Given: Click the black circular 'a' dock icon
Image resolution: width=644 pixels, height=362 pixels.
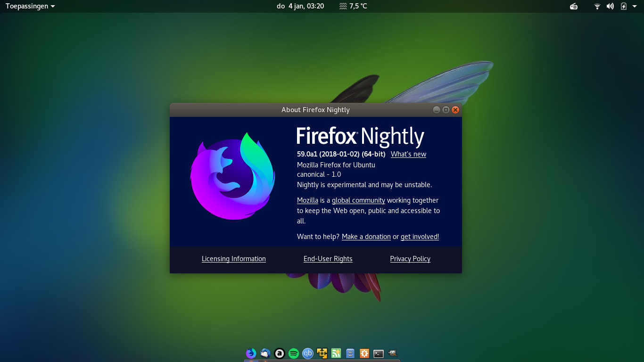Looking at the screenshot, I should [x=280, y=353].
